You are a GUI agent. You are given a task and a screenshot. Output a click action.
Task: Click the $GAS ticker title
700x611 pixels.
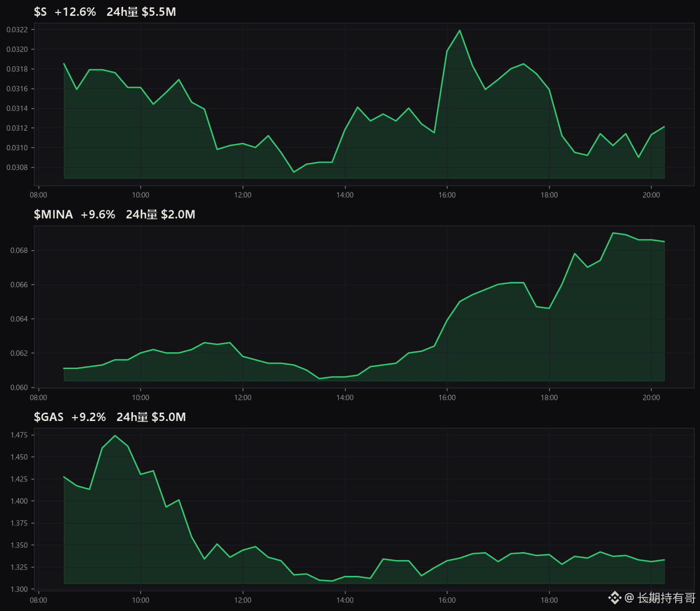48,417
